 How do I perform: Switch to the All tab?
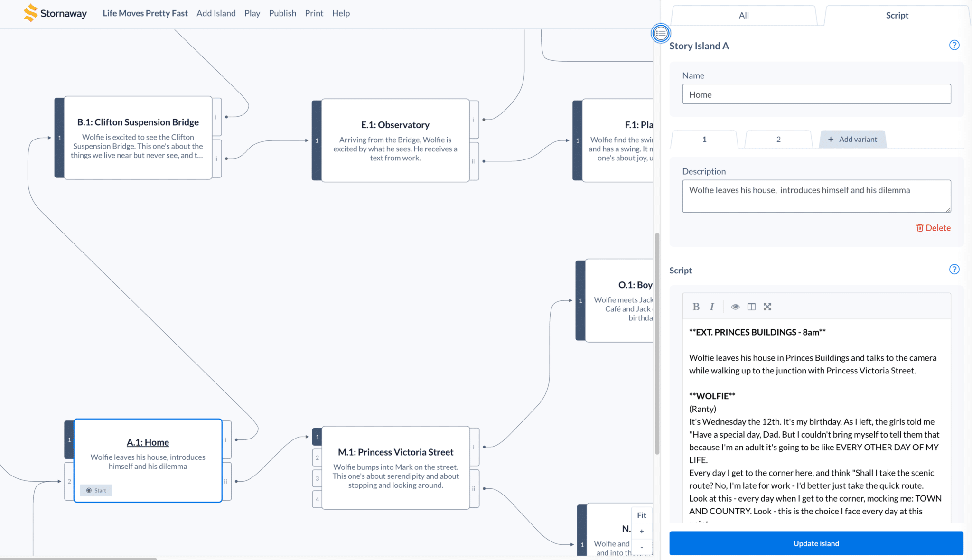coord(744,16)
